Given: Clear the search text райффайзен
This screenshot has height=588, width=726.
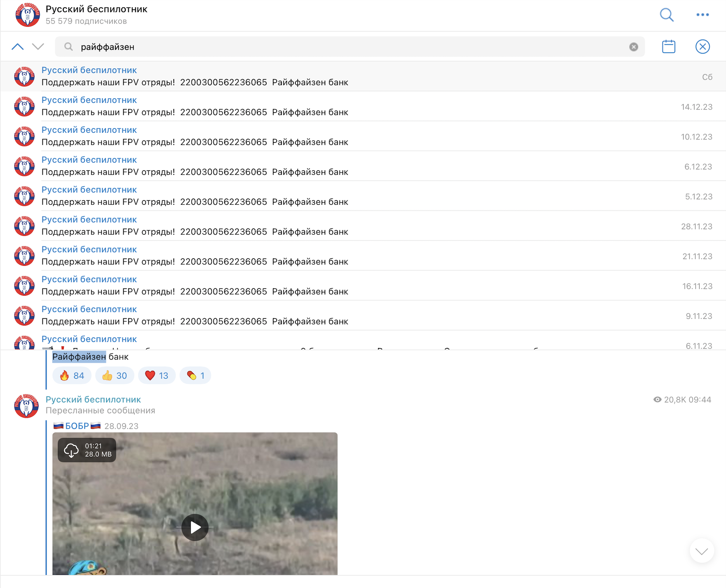Looking at the screenshot, I should pos(634,47).
